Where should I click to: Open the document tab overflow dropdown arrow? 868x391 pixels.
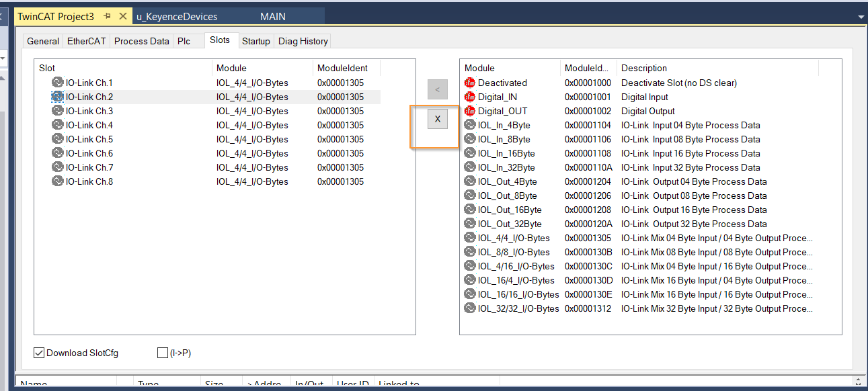[x=861, y=17]
